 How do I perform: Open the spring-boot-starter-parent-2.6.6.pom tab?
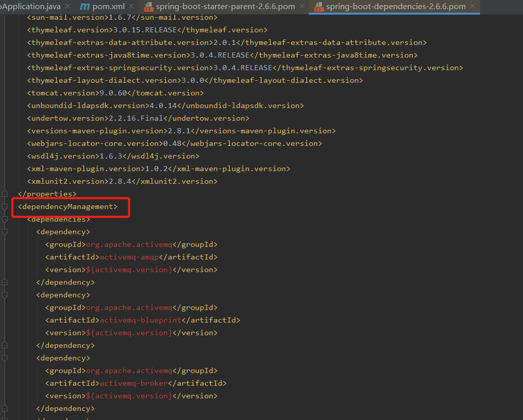[225, 7]
